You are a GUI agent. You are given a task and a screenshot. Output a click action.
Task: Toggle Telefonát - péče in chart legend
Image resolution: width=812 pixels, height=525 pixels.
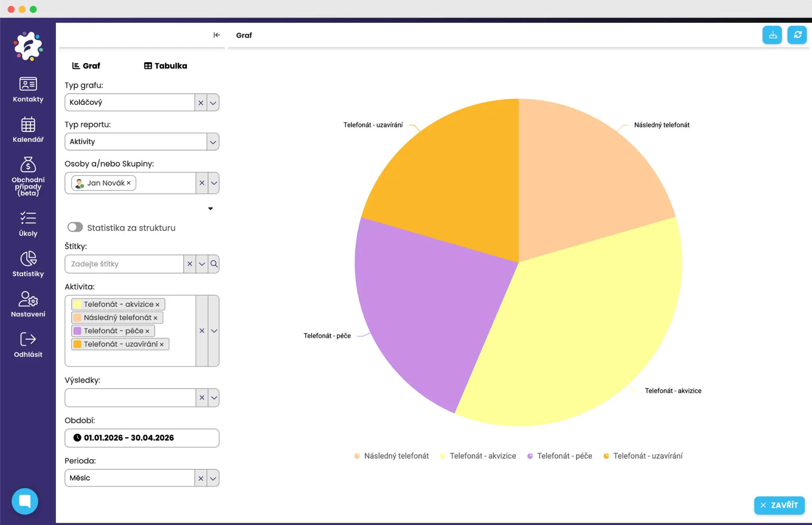click(559, 456)
